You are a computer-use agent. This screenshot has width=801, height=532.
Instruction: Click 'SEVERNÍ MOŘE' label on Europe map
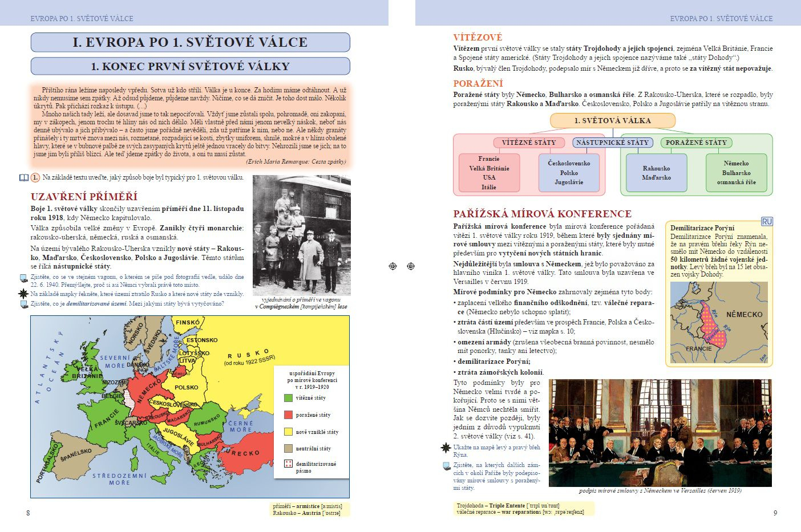click(115, 362)
